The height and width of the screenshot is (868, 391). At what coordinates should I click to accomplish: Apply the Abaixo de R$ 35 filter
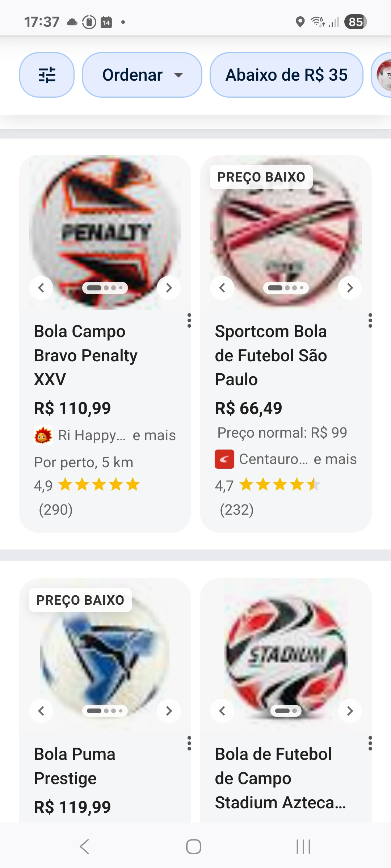pos(286,75)
